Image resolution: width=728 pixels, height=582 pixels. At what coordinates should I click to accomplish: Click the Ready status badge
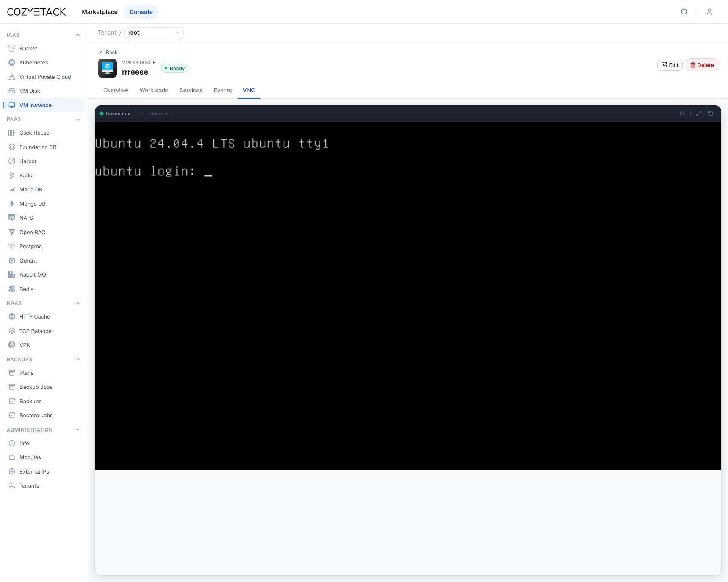(x=174, y=68)
